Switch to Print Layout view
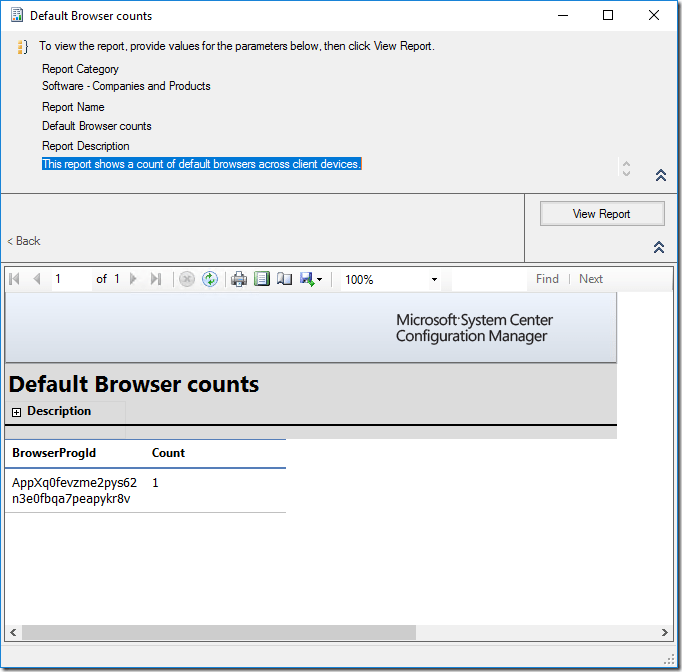 click(262, 279)
